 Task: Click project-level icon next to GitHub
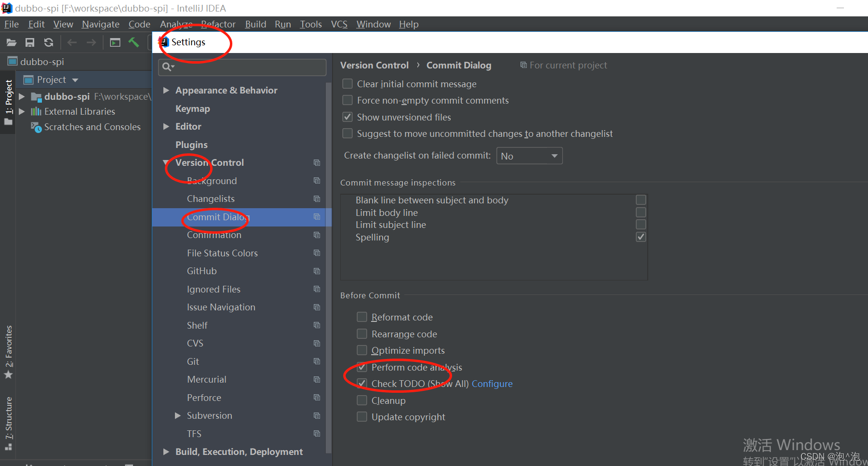pos(317,271)
